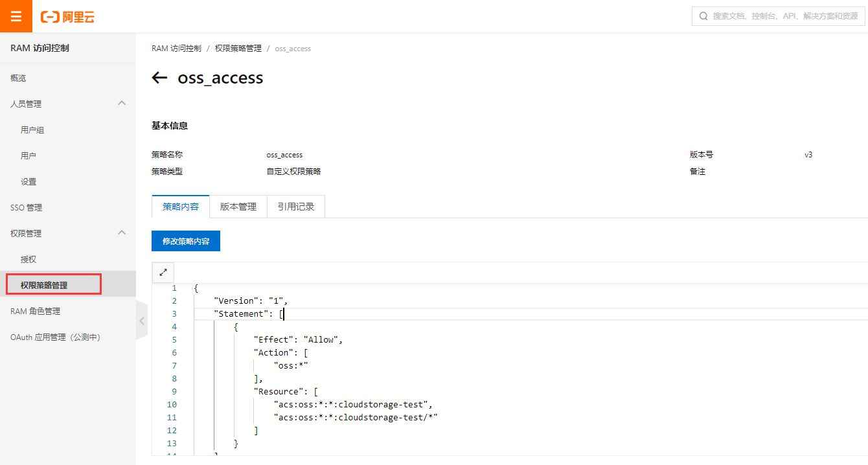
Task: Click the Alibaba Cloud logo
Action: (67, 17)
